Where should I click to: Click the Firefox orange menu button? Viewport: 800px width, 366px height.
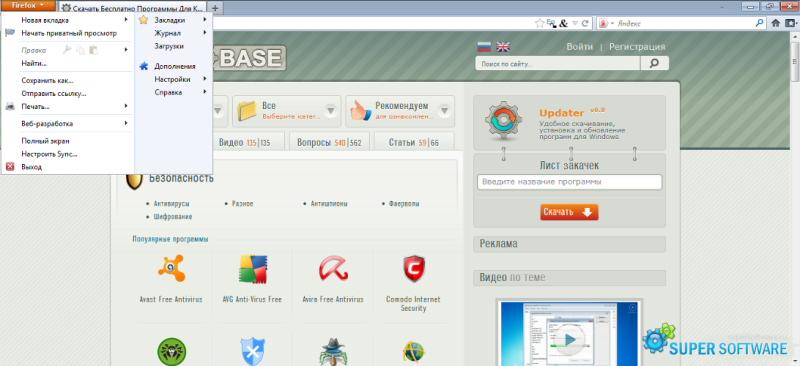point(28,5)
